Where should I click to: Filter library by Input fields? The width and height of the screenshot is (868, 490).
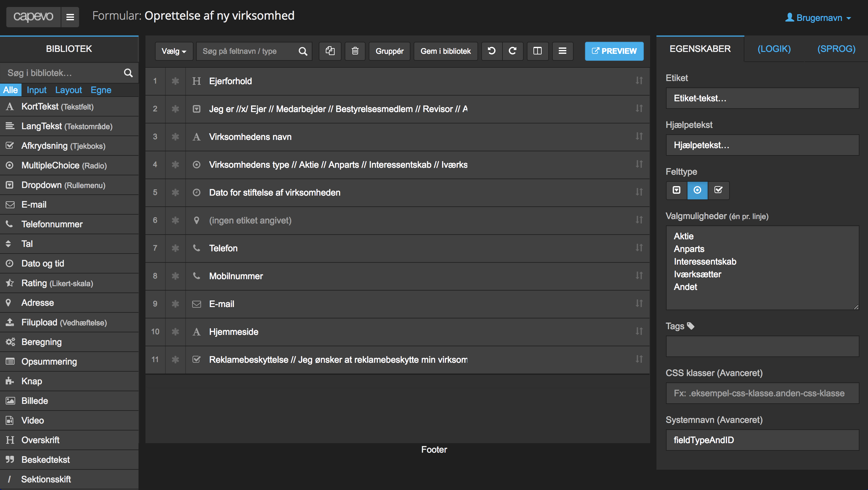click(x=36, y=90)
